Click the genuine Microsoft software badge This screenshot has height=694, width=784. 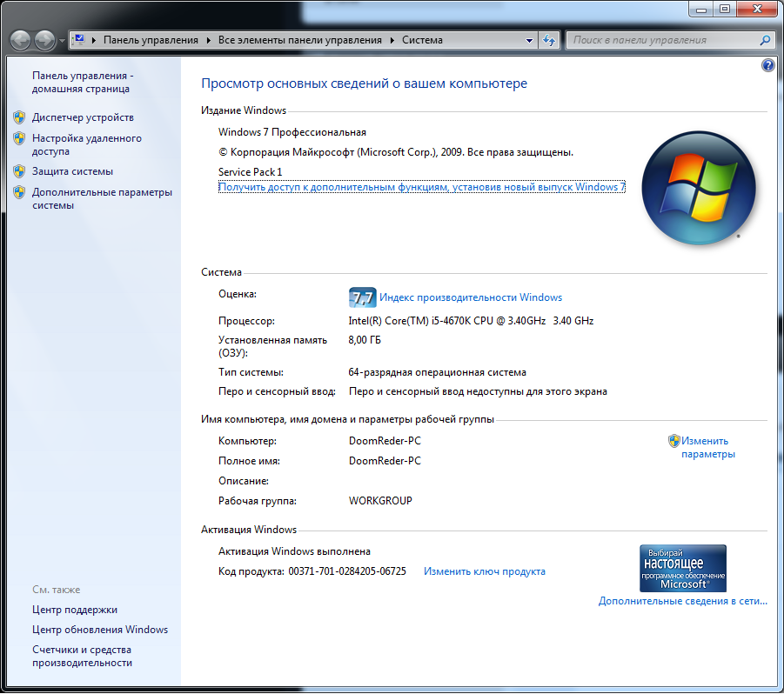[683, 569]
